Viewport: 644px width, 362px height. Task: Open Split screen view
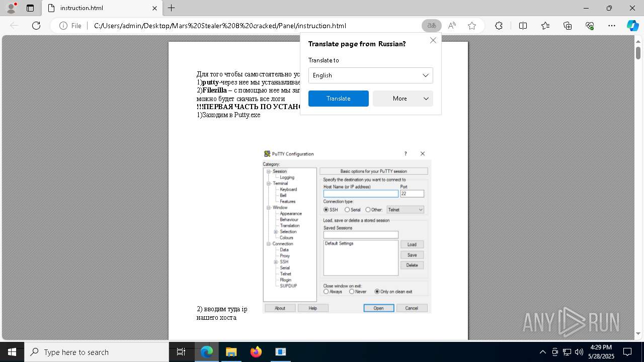pyautogui.click(x=523, y=26)
